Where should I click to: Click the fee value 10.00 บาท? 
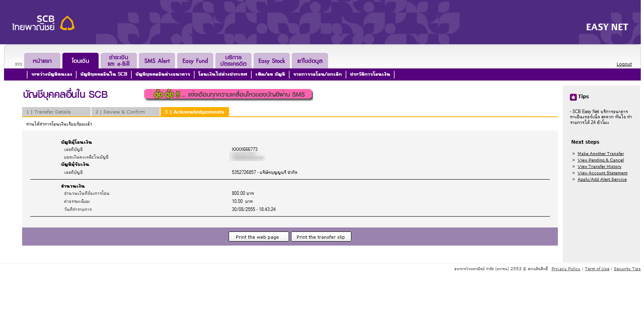(x=242, y=201)
